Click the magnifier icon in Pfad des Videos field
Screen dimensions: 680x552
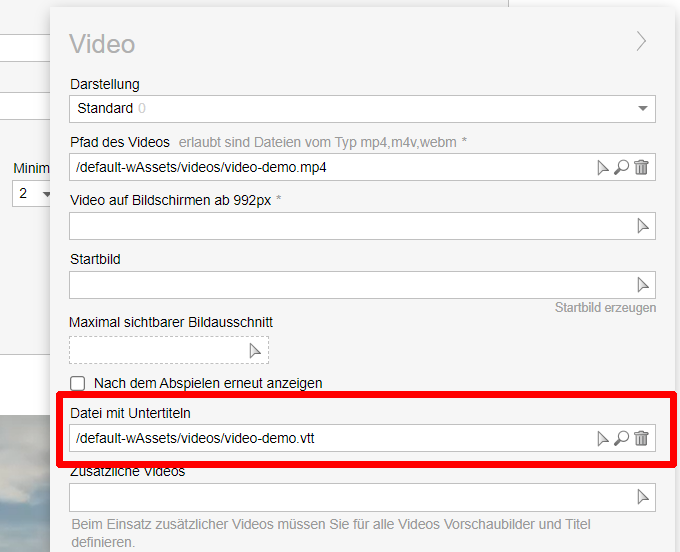pos(621,167)
